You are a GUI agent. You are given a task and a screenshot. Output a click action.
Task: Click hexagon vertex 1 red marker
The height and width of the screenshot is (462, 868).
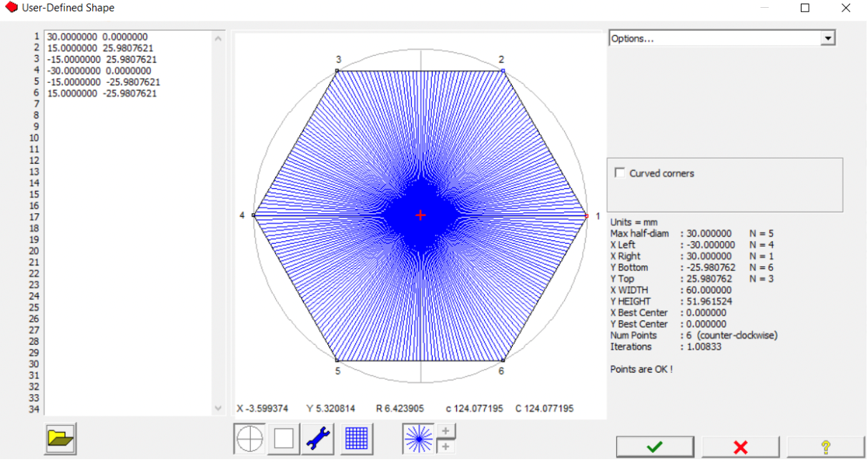pos(586,215)
